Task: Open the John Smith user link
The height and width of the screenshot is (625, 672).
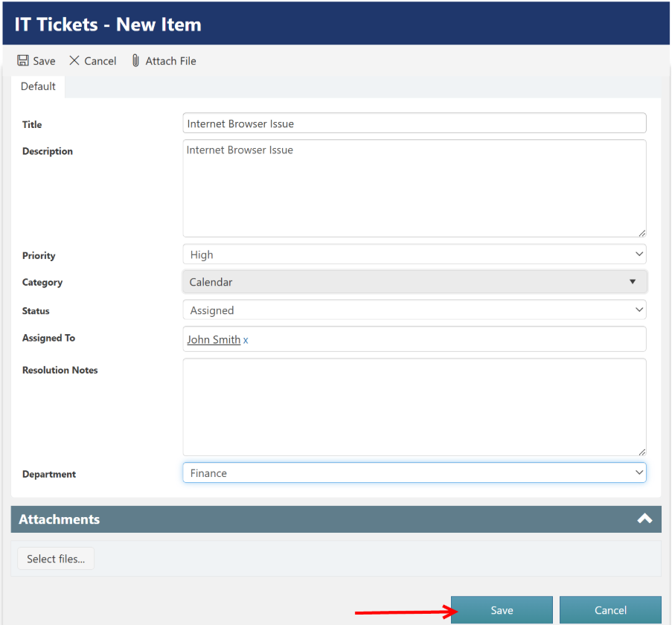Action: pos(214,340)
